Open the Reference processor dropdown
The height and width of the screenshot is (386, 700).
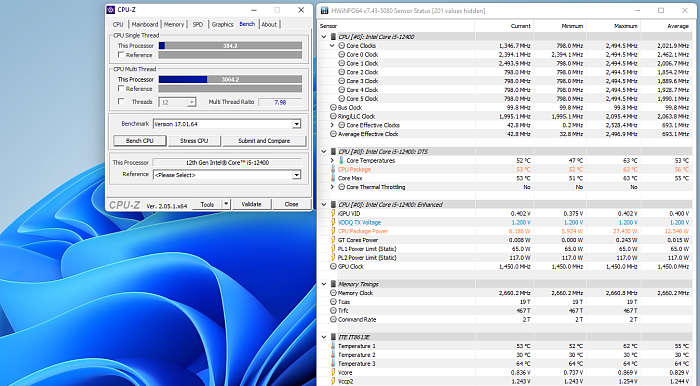pos(296,175)
